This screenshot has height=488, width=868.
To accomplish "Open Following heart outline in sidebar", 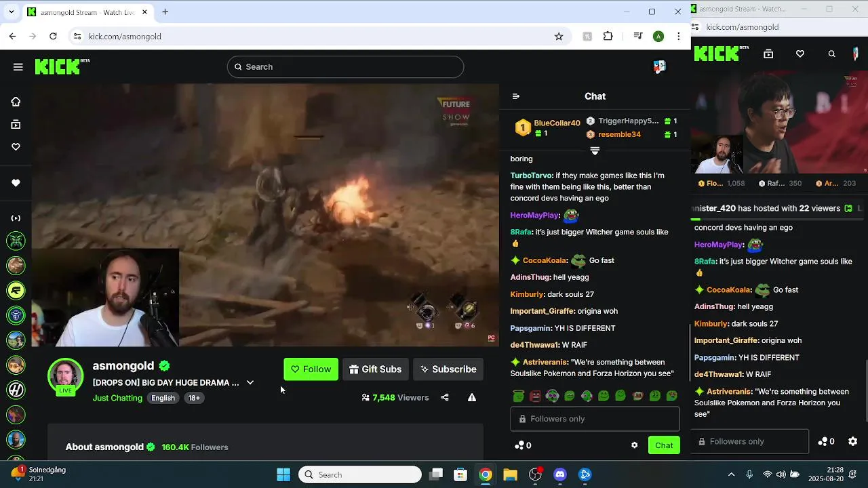I will click(x=16, y=147).
